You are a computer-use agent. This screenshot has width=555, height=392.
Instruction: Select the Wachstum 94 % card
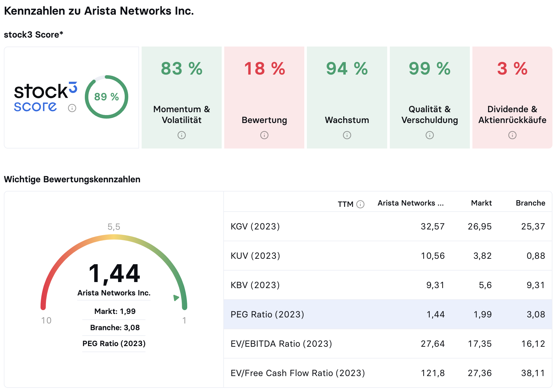(x=347, y=98)
